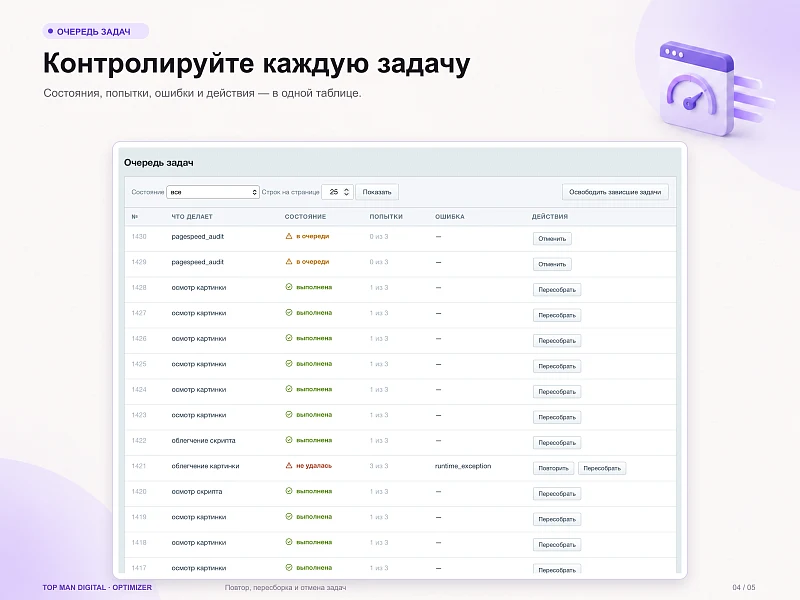The width and height of the screenshot is (800, 600).
Task: Rebuild task 1419 with 'Пересобрать'
Action: [x=557, y=519]
